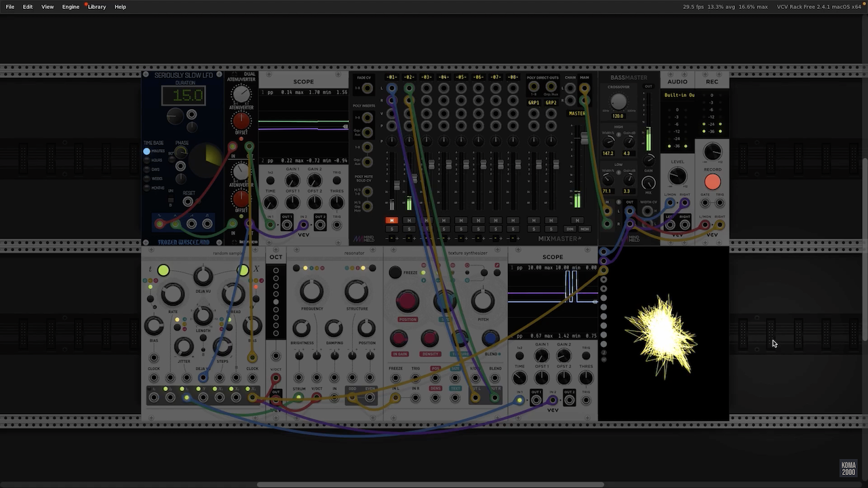
Task: Click the 15.0 duration display
Action: 184,96
